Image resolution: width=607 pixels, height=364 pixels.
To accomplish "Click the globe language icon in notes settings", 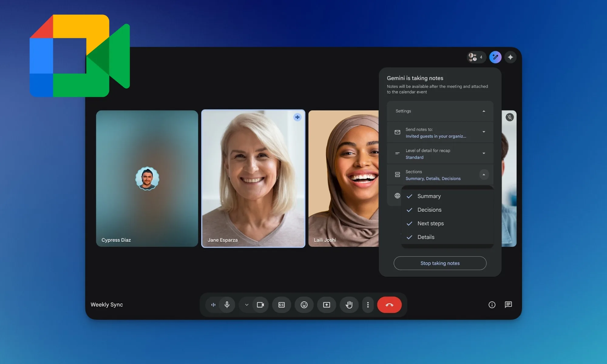I will (x=397, y=196).
